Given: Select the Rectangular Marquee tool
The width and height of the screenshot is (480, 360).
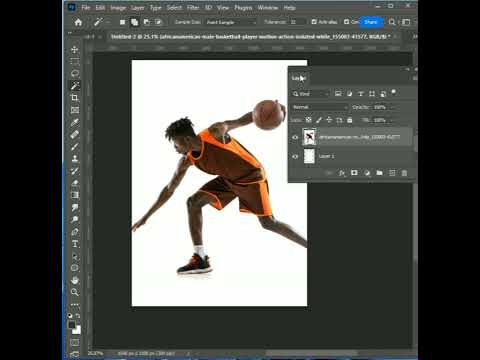Looking at the screenshot, I should (x=75, y=61).
